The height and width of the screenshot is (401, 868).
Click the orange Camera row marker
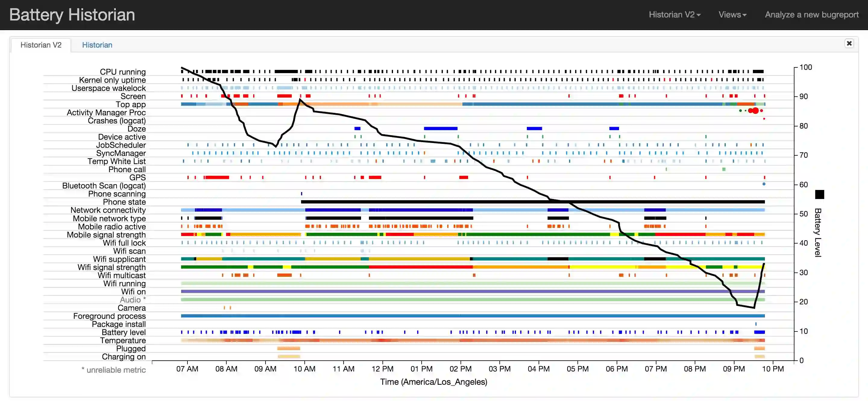tap(225, 307)
